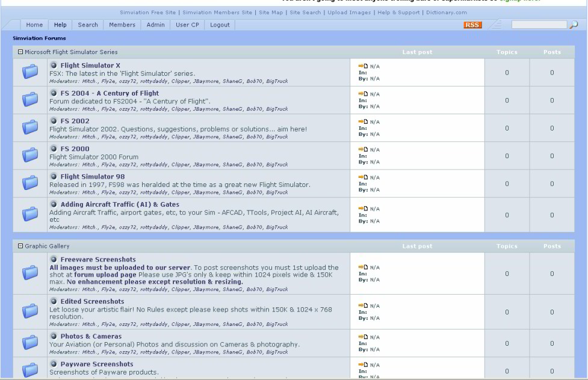Viewport: 588px width, 380px height.
Task: Open last post arrow icon for FS 2000
Action: pyautogui.click(x=362, y=149)
